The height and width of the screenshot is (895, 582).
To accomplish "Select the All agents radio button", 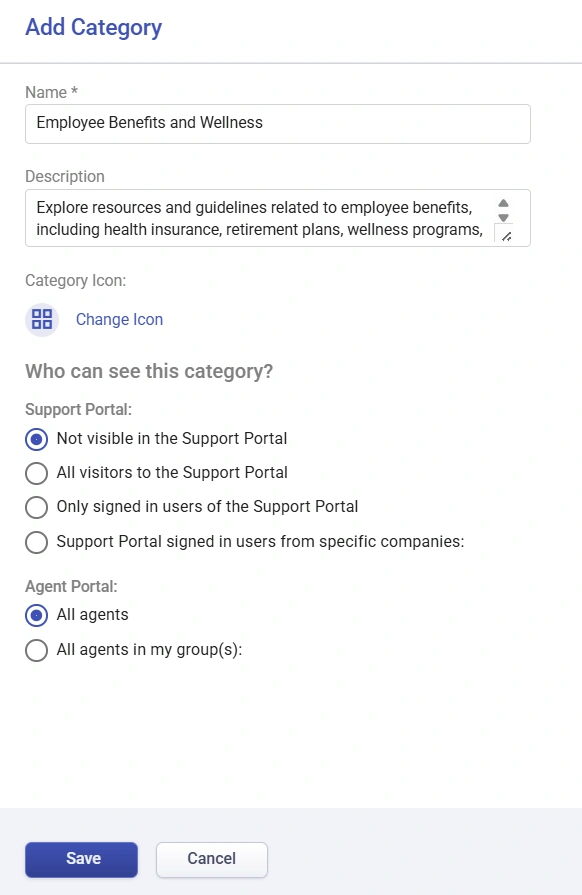I will (37, 615).
